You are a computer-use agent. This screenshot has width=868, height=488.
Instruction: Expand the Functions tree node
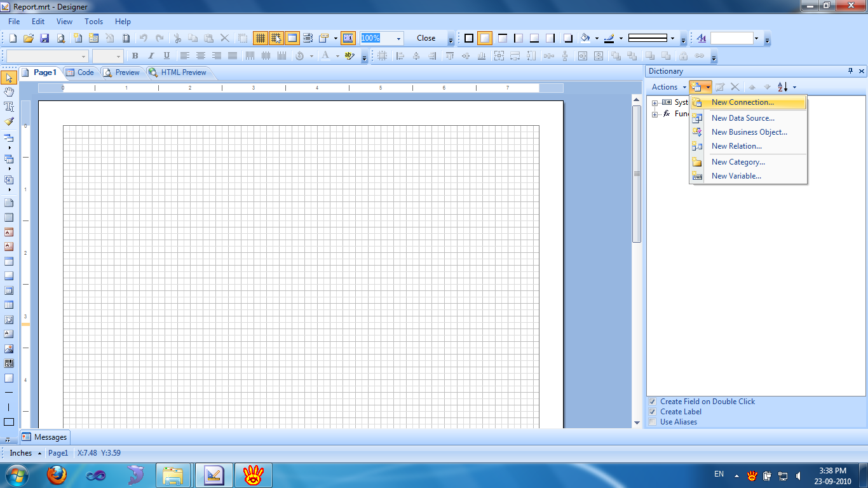point(655,114)
